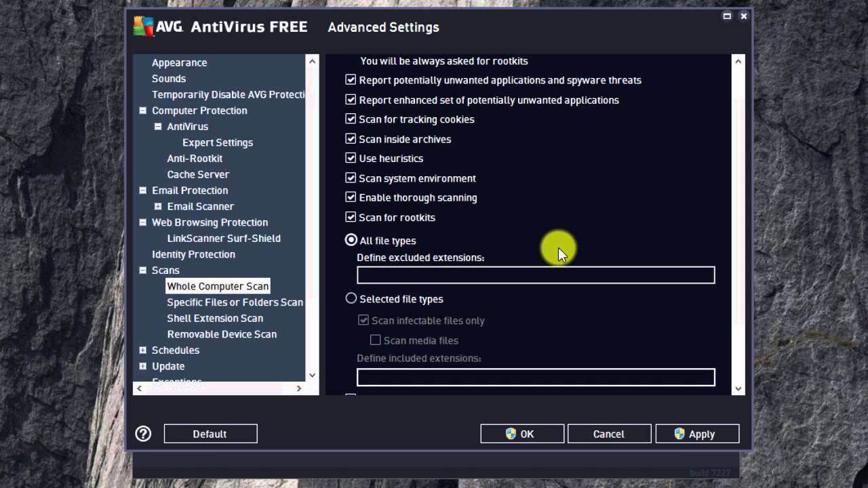This screenshot has height=488, width=868.
Task: Toggle Enable thorough scanning checkbox
Action: pyautogui.click(x=351, y=198)
